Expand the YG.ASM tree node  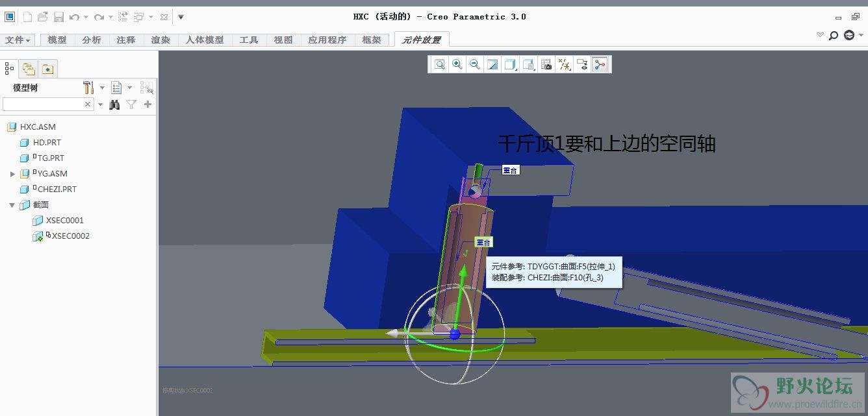click(12, 174)
